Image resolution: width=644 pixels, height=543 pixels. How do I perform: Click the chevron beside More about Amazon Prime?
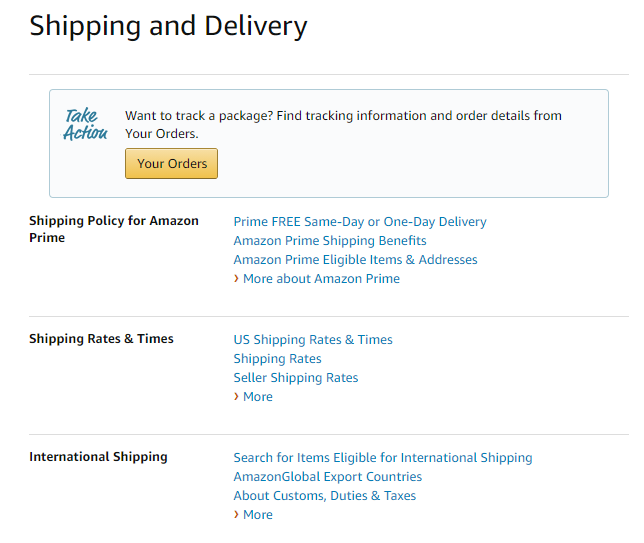pos(236,279)
